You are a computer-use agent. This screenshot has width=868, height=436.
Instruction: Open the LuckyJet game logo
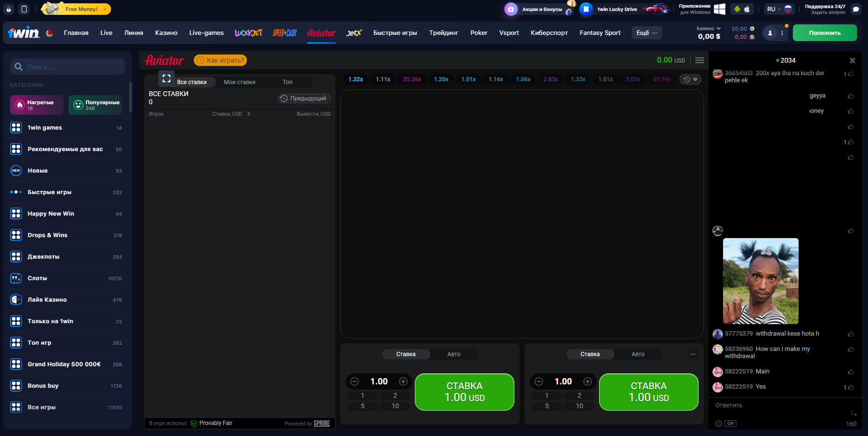tap(248, 33)
